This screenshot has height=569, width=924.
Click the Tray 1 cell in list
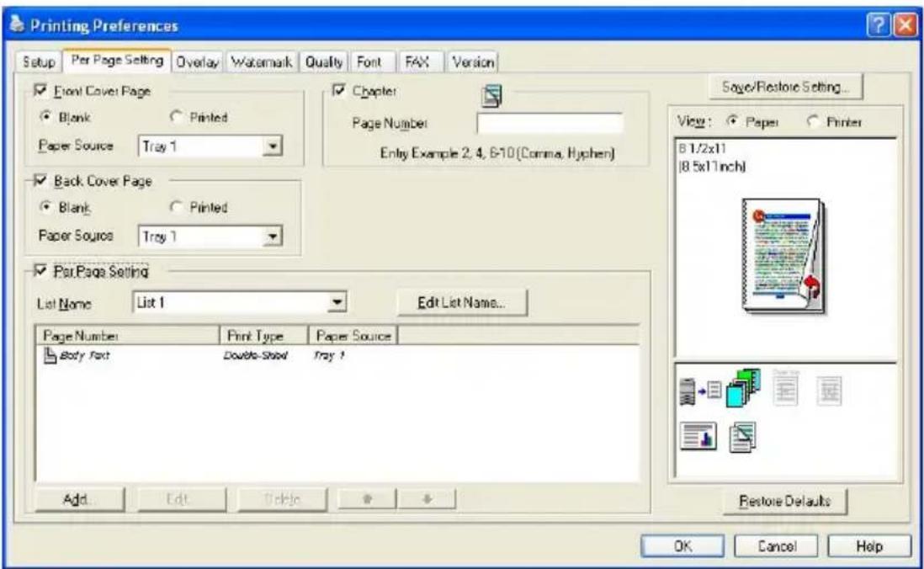pyautogui.click(x=329, y=355)
